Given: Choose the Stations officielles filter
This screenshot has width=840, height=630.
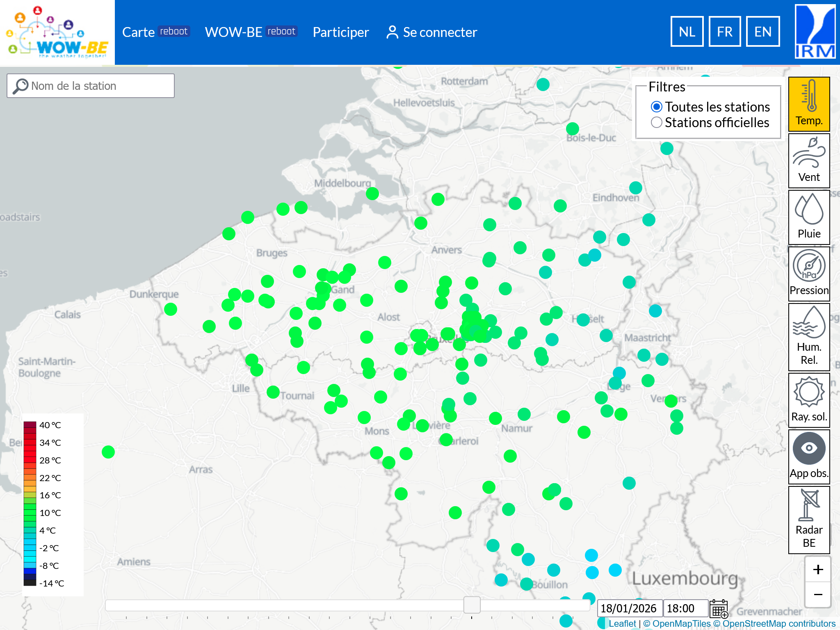Looking at the screenshot, I should tap(657, 123).
